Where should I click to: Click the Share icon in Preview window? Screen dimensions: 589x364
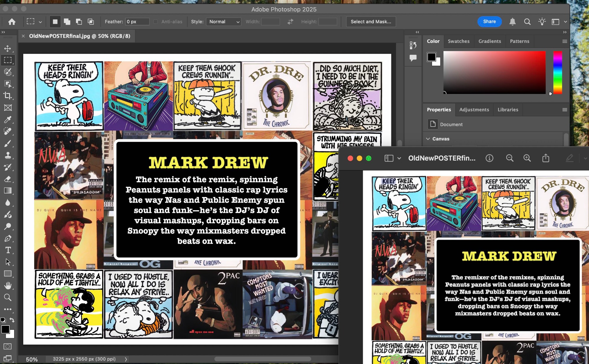(x=546, y=158)
